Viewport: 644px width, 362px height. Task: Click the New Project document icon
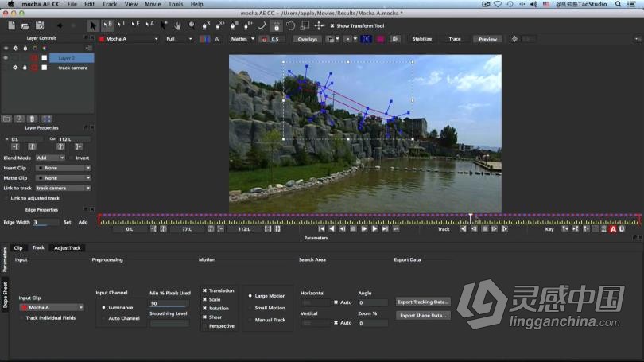pyautogui.click(x=11, y=26)
